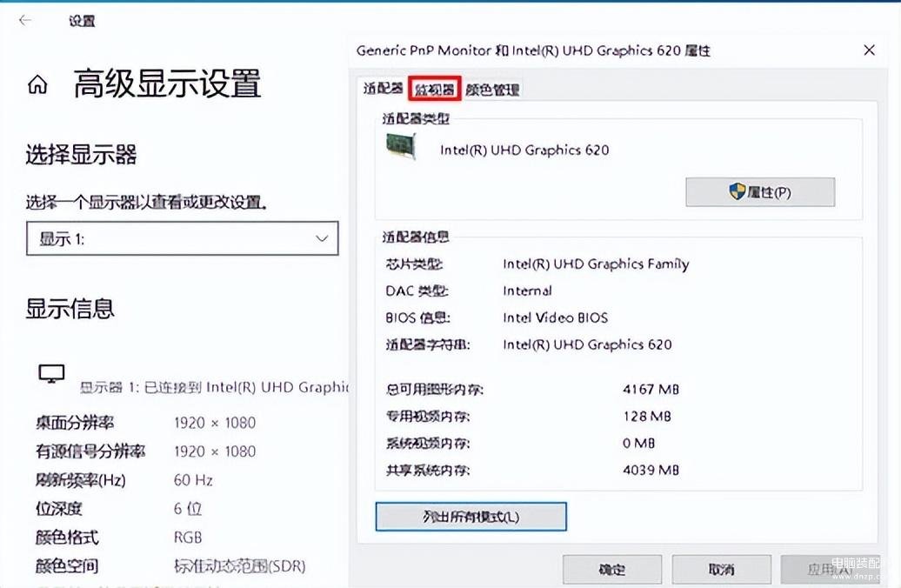Screen dimensions: 901x588
Task: Click the 0 MB system video memory value
Action: [639, 443]
